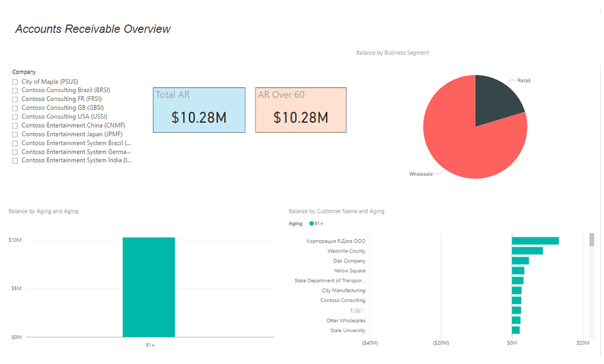Check Contoso Entertainment System Germany checkbox
The width and height of the screenshot is (604, 364).
(15, 152)
